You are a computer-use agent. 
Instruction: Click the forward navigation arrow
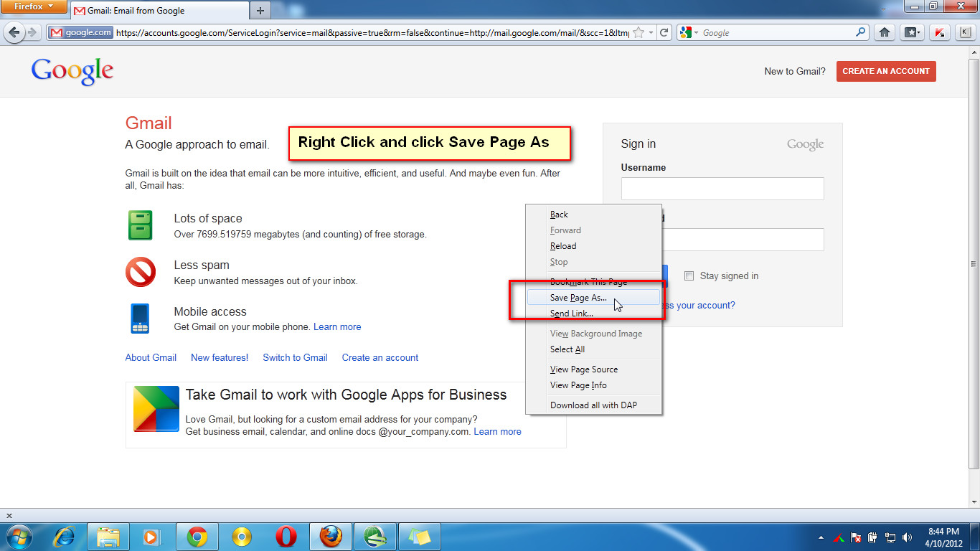(33, 32)
